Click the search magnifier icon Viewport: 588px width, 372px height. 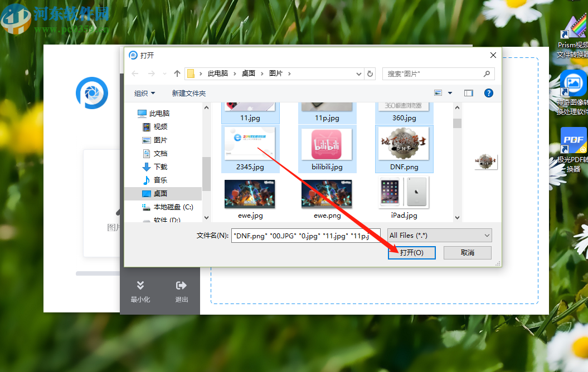pyautogui.click(x=487, y=74)
